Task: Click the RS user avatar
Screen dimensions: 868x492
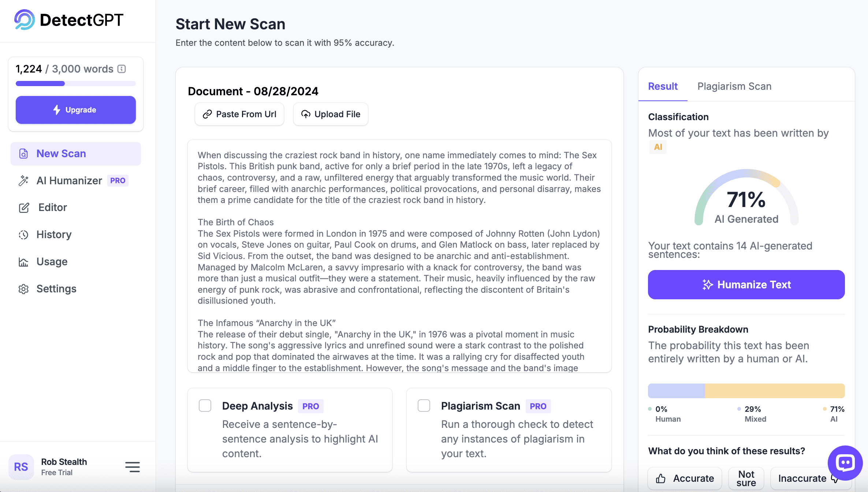Action: (21, 467)
